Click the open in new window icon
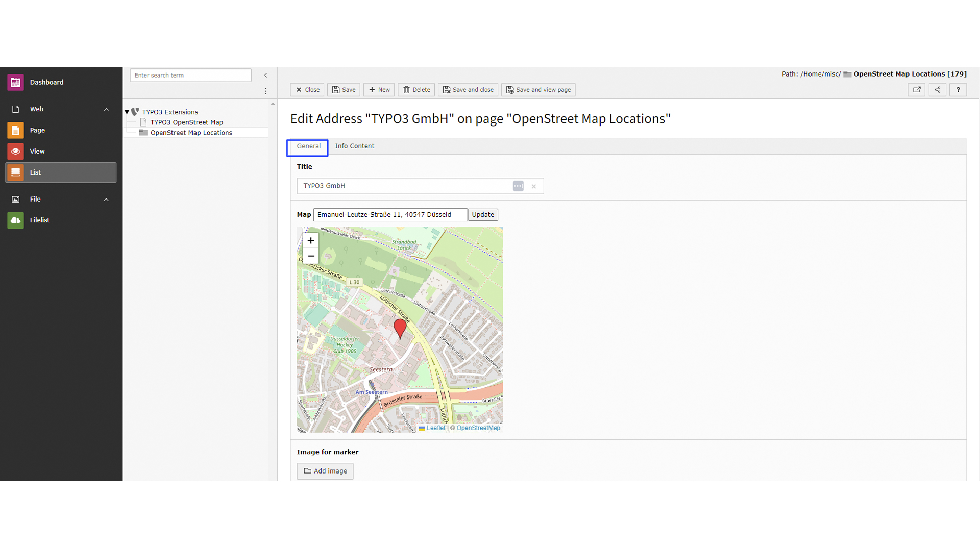 click(x=917, y=90)
